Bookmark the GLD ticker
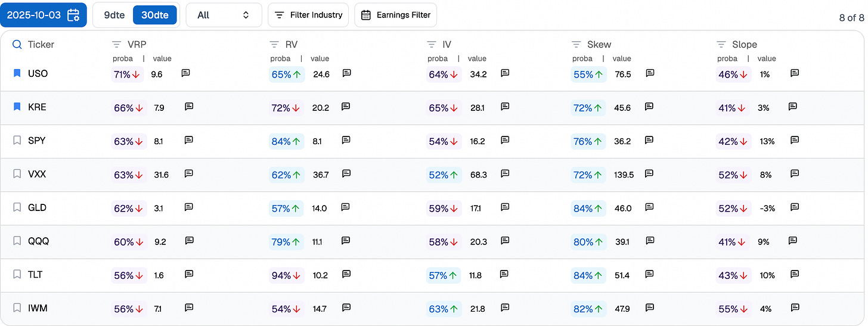This screenshot has width=868, height=326. pyautogui.click(x=17, y=207)
